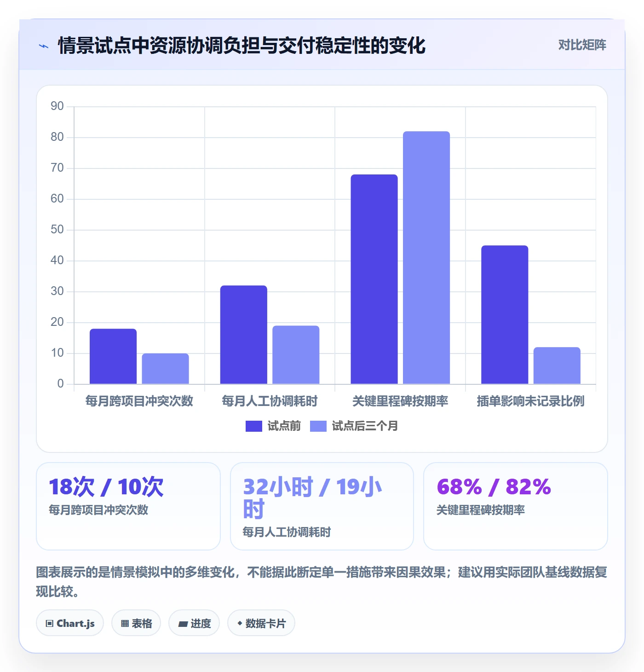
Task: Click caption 关键里程碑按期率 under 68% / 82%
Action: coord(480,510)
